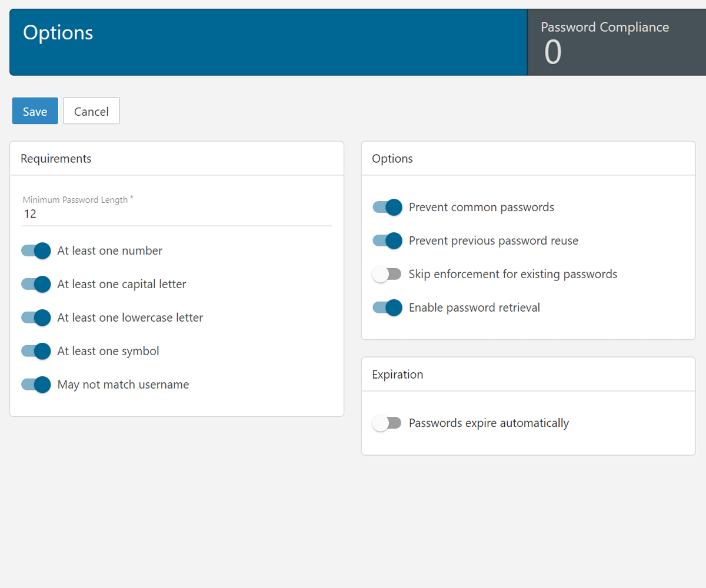Enable Passwords expire automatically switch
This screenshot has width=706, height=588.
click(387, 423)
